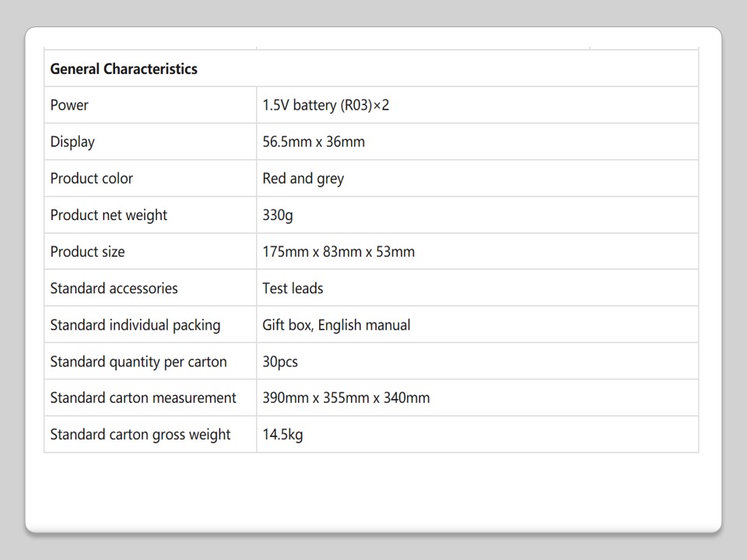Viewport: 747px width, 560px height.
Task: Click the Test leads value
Action: click(293, 288)
